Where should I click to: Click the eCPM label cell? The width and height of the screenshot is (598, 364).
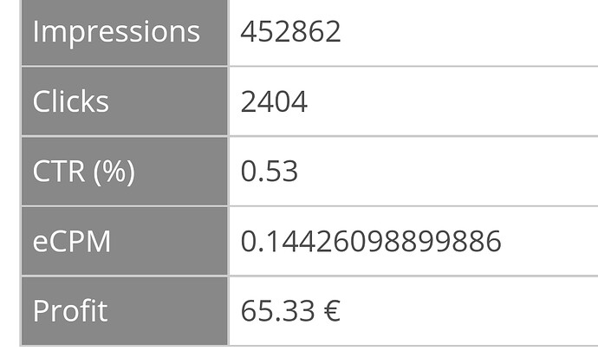tap(72, 241)
